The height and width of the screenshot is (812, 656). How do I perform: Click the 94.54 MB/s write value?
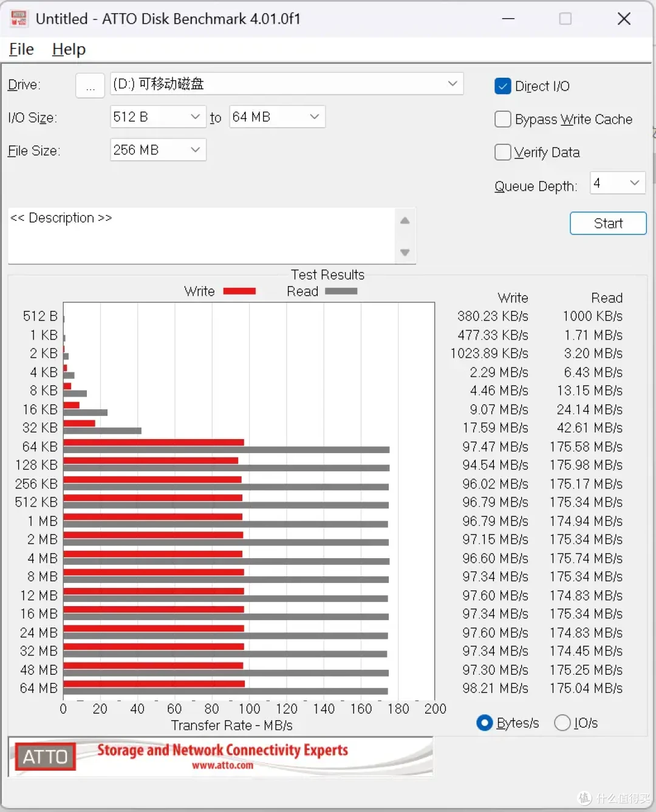click(x=495, y=465)
